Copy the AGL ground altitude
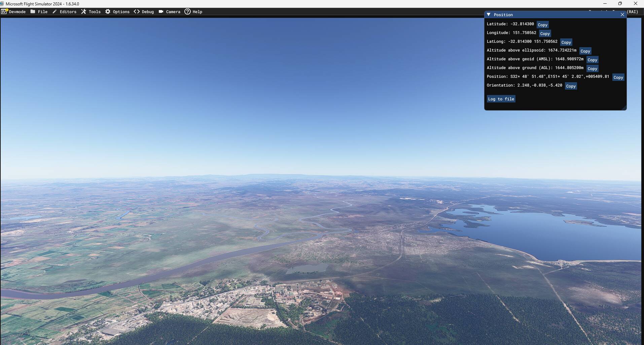This screenshot has height=345, width=644. pos(592,68)
